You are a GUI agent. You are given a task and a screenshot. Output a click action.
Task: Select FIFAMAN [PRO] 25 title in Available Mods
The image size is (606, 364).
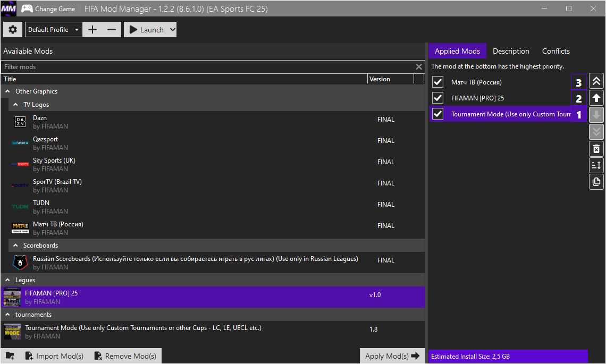point(52,293)
